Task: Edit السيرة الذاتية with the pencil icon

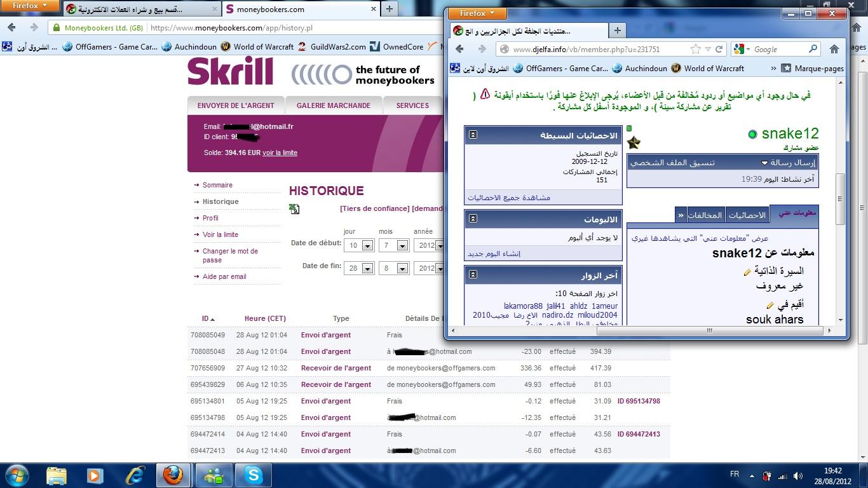Action: [747, 272]
